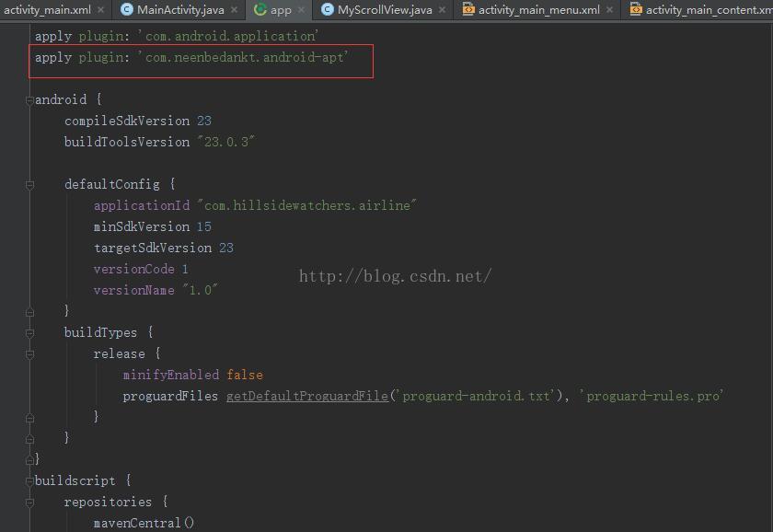Click the buildToolsVersion "23.0.3" value
Screen dimensions: 773x532
tap(225, 142)
